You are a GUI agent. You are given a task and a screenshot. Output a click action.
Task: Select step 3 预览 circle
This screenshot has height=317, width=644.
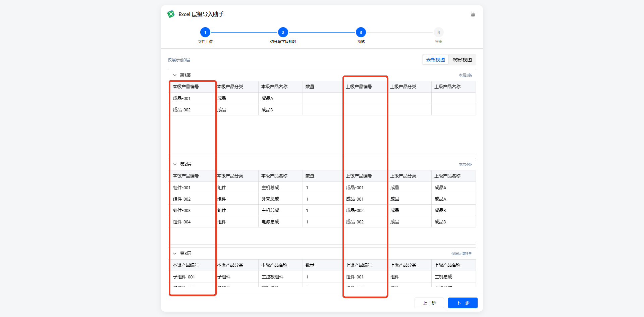click(361, 33)
